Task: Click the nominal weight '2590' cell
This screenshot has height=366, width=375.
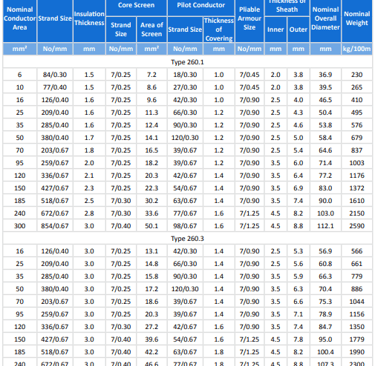Action: (x=357, y=226)
